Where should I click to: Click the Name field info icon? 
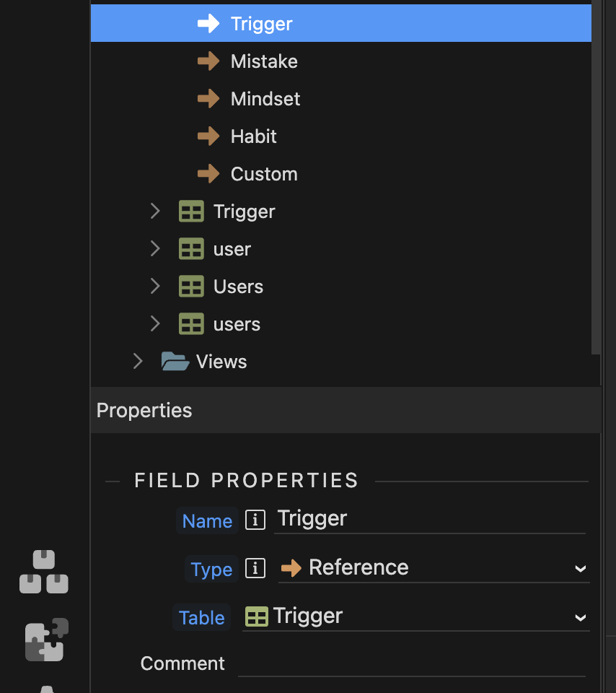tap(255, 520)
